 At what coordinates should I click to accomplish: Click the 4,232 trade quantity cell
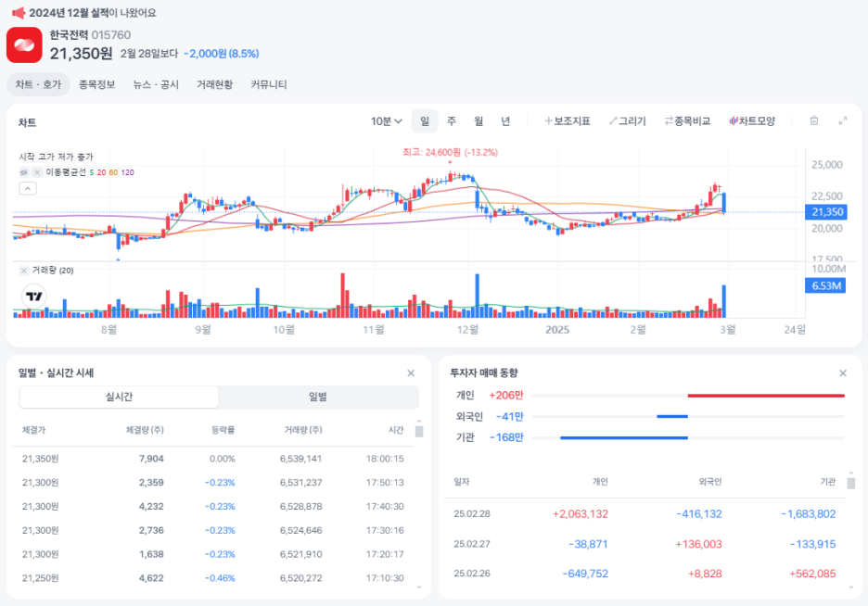click(151, 507)
